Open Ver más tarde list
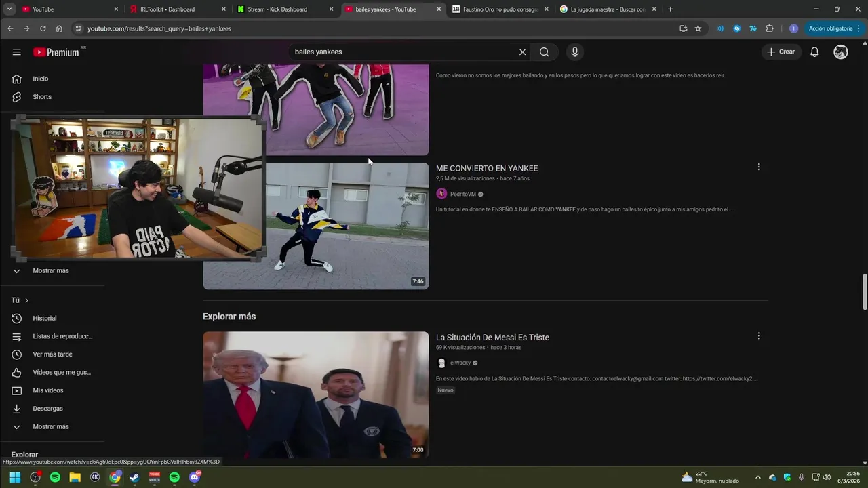The height and width of the screenshot is (488, 868). pos(52,354)
